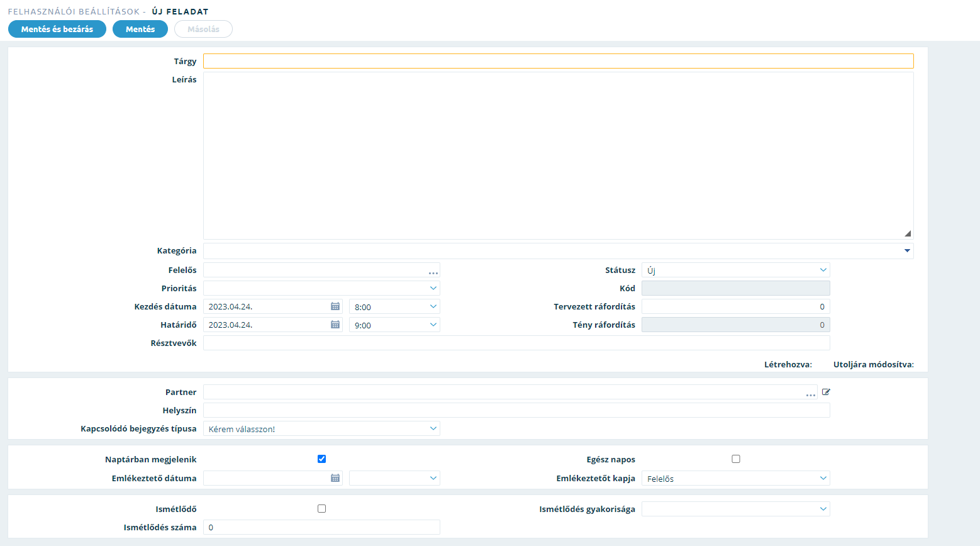Open the Prioritás dropdown
Image resolution: width=980 pixels, height=546 pixels.
[321, 288]
